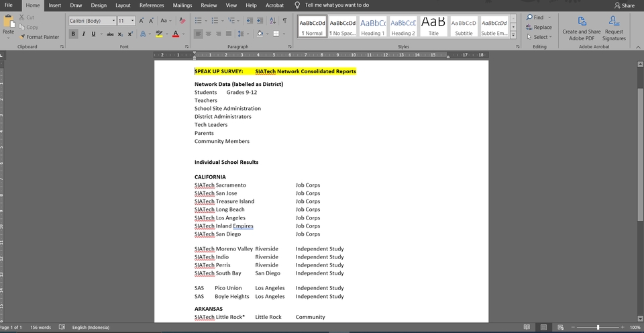
Task: Open the Paragraph dialog launcher
Action: pos(290,47)
